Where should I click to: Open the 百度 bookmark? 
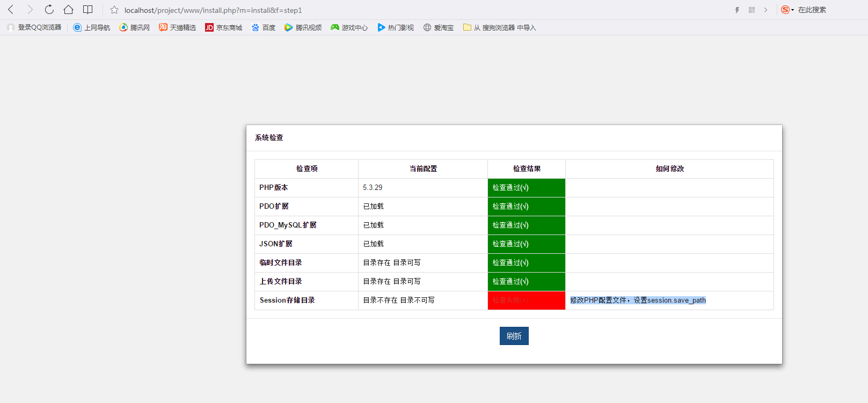coord(264,27)
